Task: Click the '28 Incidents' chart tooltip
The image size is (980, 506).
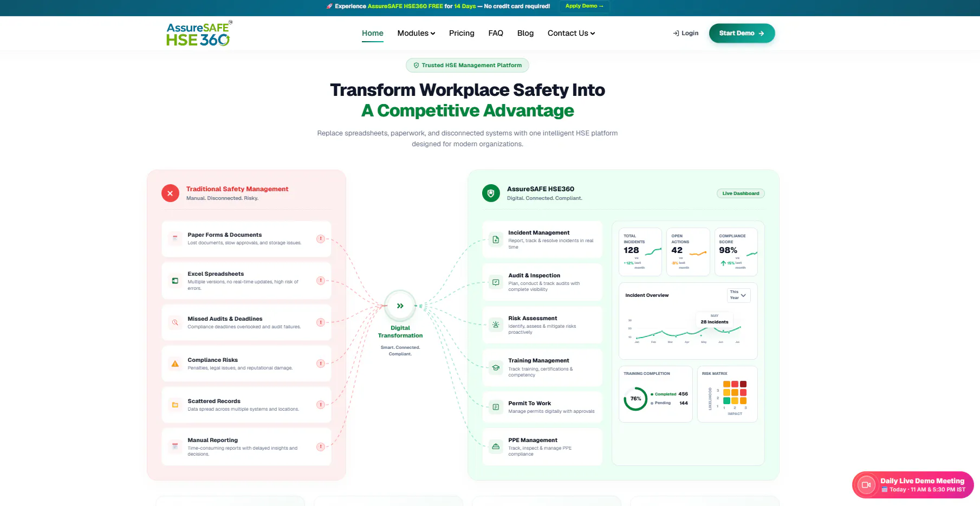Action: point(715,319)
